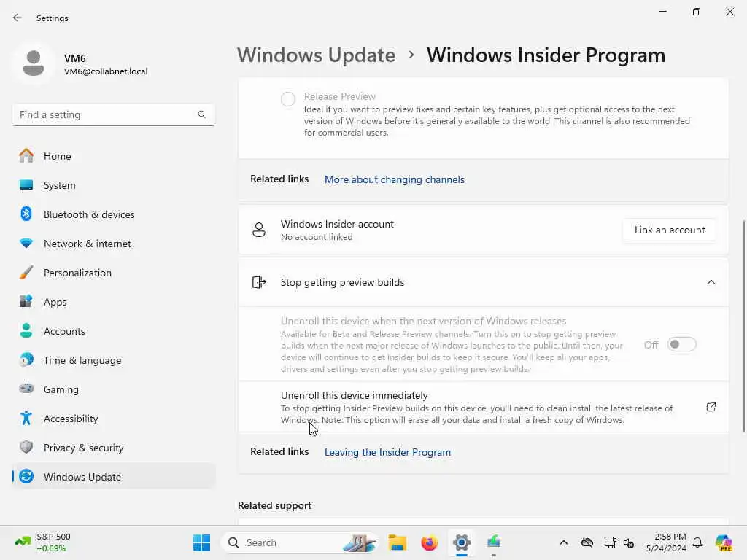Collapse the Stop getting preview builds section
The width and height of the screenshot is (747, 560).
pos(711,282)
